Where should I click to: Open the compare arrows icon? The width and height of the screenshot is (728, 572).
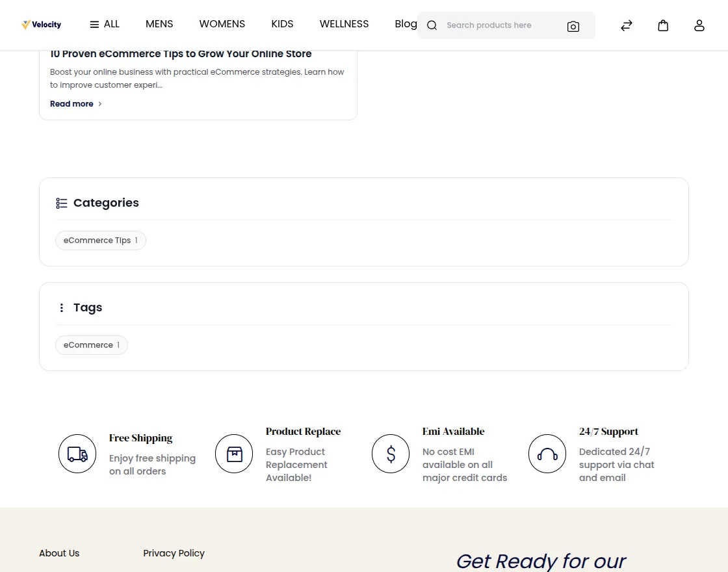tap(627, 25)
